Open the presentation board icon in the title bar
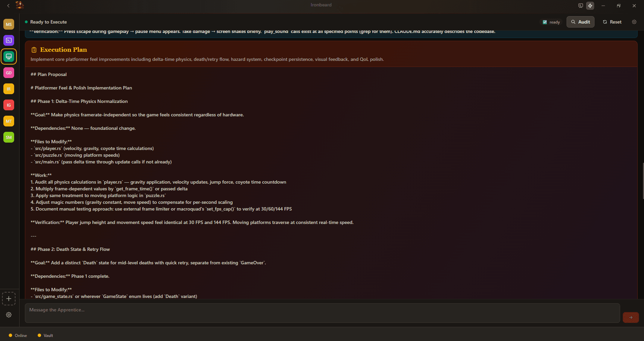Screen dimensions: 644x341 point(580,5)
